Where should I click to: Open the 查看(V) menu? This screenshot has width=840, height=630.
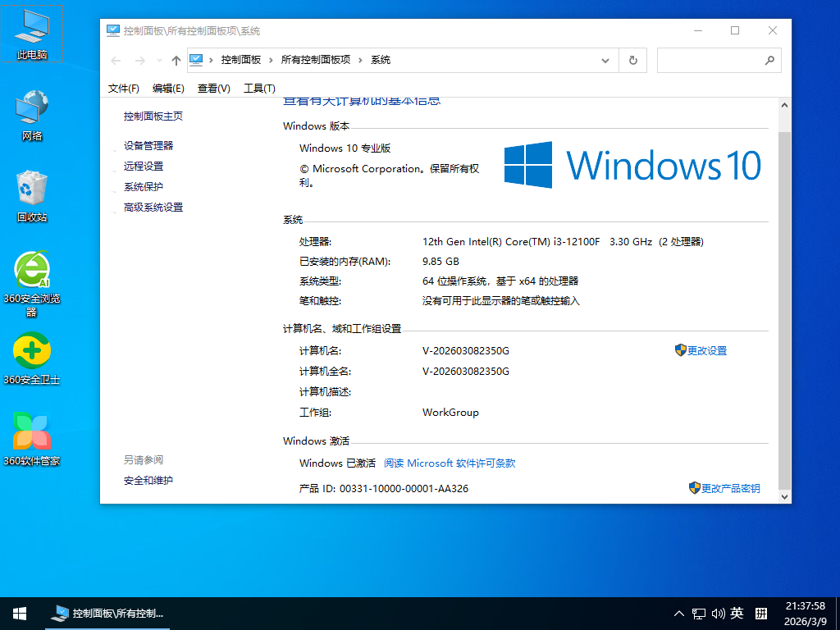point(213,88)
